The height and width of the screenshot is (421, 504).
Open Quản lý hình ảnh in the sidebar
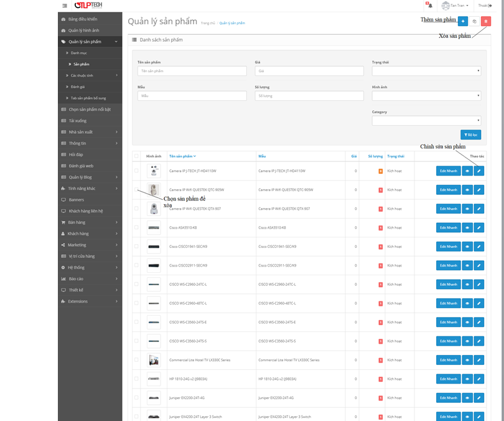[x=90, y=31]
